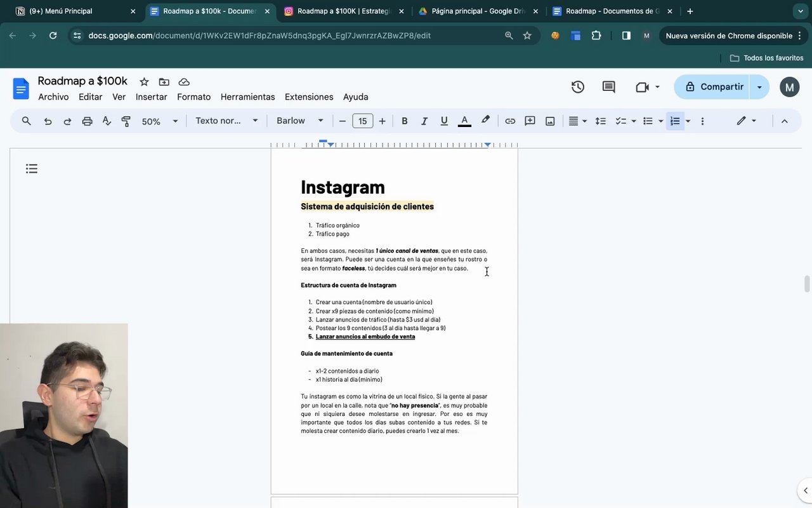The width and height of the screenshot is (812, 508).
Task: Open the Google account avatar M
Action: tap(789, 87)
